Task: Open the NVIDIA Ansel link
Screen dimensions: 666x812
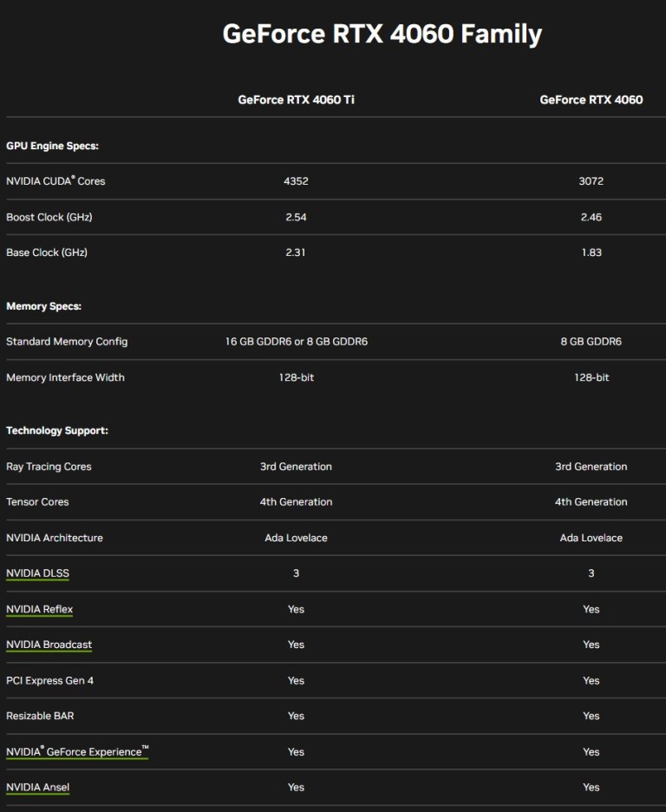Action: (x=38, y=787)
